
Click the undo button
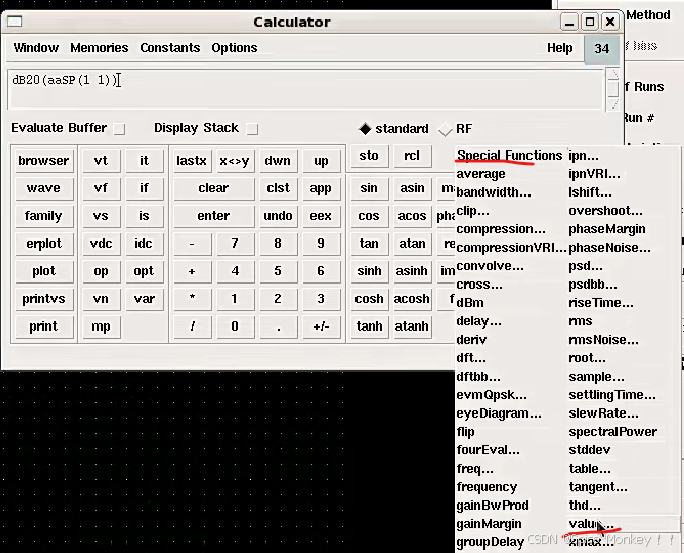tap(278, 216)
